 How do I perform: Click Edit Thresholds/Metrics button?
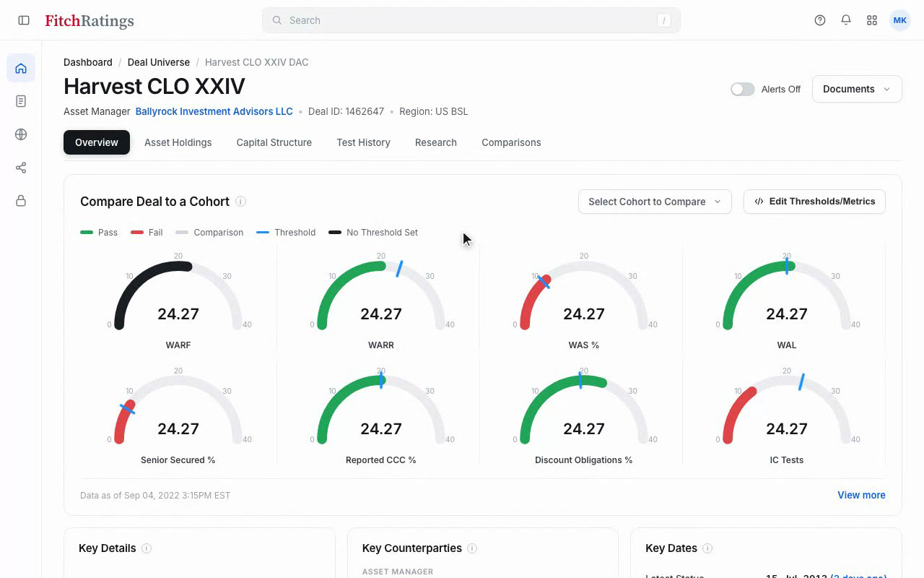[x=814, y=202]
